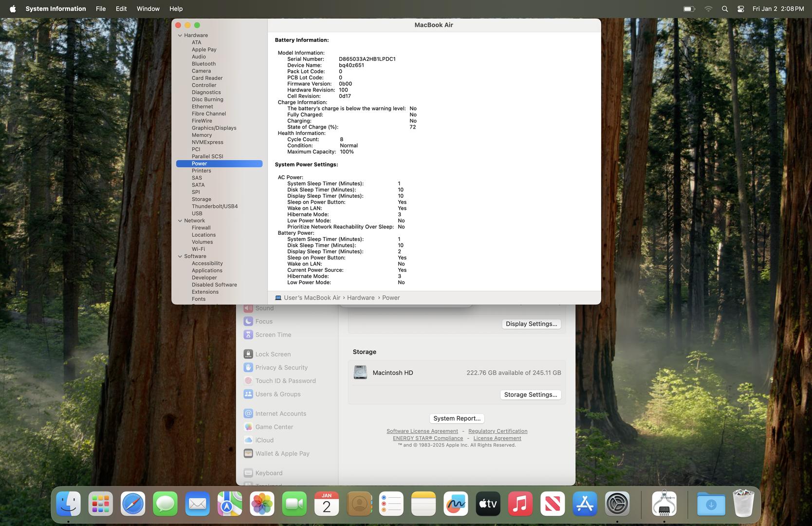812x526 pixels.
Task: Collapse the Network tree section
Action: click(x=180, y=221)
